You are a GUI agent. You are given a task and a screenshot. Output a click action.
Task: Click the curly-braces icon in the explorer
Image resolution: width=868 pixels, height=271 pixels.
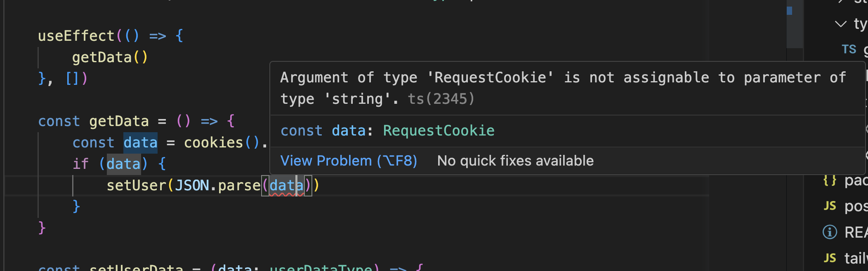point(830,180)
